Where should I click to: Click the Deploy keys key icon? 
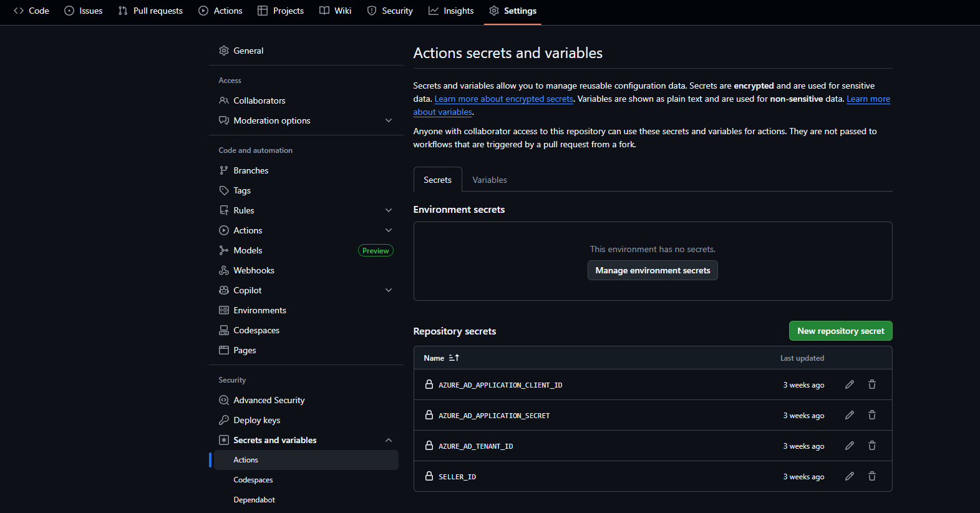pyautogui.click(x=224, y=420)
